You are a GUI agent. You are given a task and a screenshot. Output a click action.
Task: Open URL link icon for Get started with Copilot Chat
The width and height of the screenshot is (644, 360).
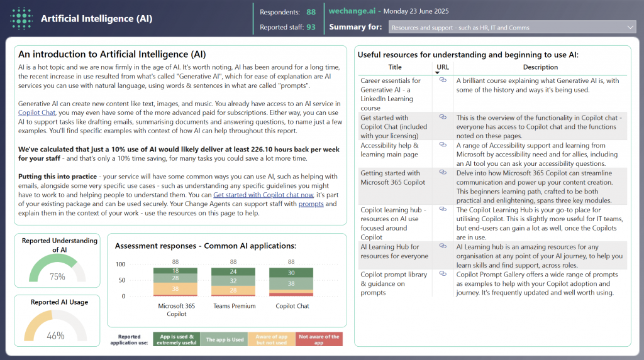(x=442, y=117)
